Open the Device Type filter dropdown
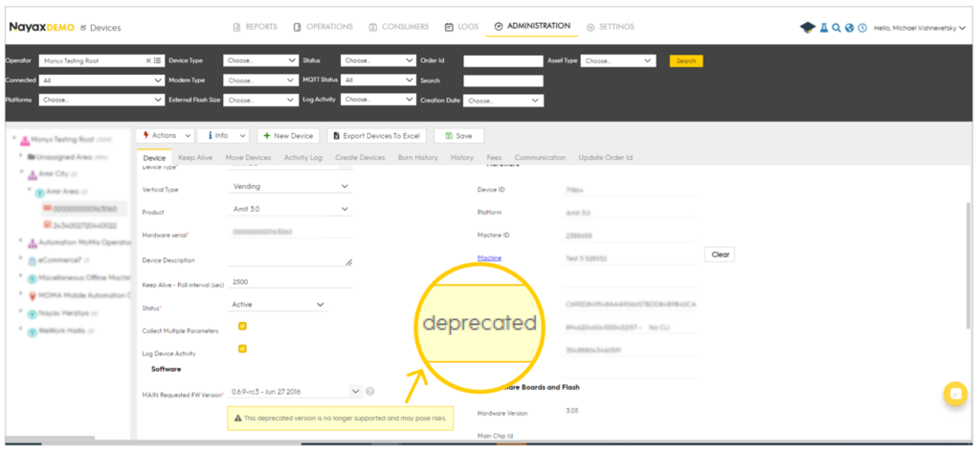The width and height of the screenshot is (980, 453). tap(261, 60)
